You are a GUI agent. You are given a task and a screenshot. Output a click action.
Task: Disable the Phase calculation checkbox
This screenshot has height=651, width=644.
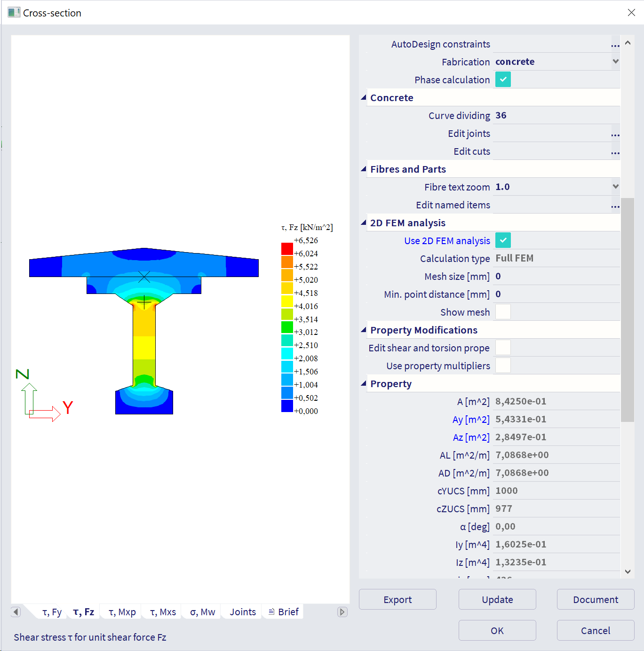point(503,79)
